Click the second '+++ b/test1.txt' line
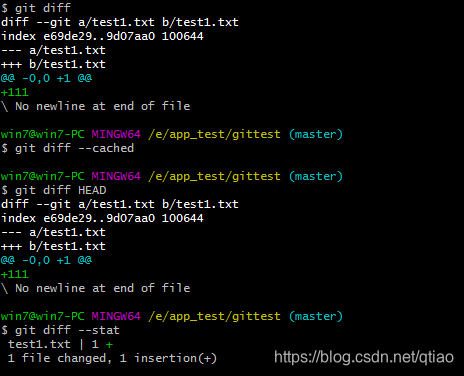464x376 pixels. tap(53, 246)
